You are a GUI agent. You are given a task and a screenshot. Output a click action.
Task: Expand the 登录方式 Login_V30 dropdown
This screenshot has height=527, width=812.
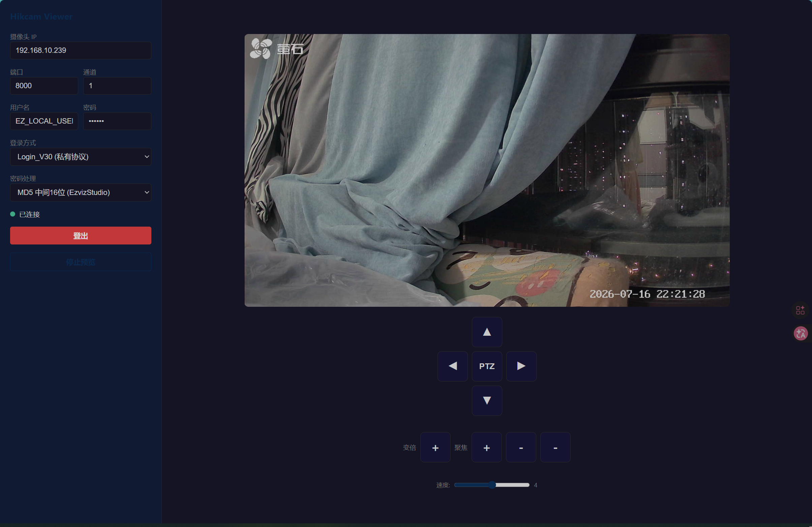click(x=81, y=157)
